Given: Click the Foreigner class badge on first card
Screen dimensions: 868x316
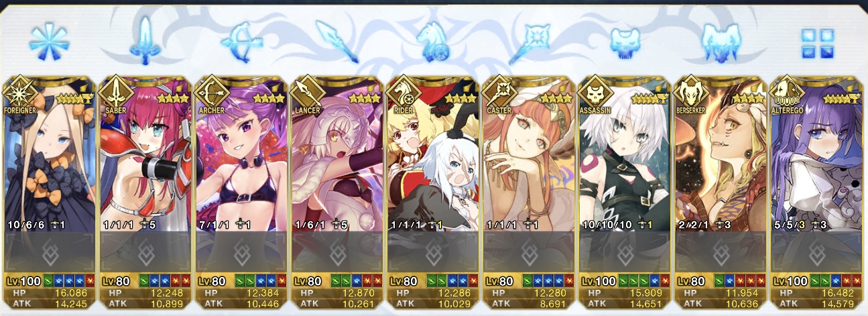Looking at the screenshot, I should pos(18,92).
